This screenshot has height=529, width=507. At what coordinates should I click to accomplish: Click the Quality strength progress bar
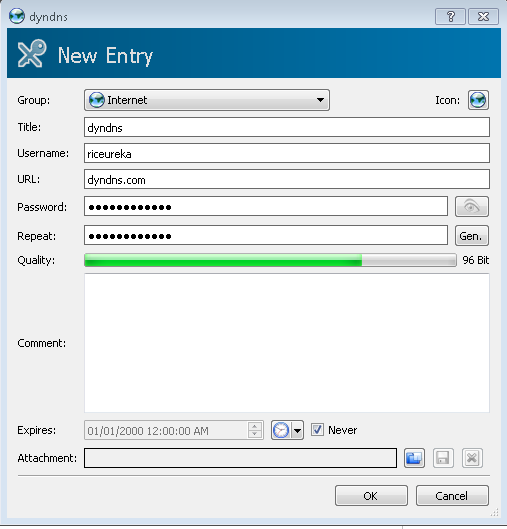point(270,260)
